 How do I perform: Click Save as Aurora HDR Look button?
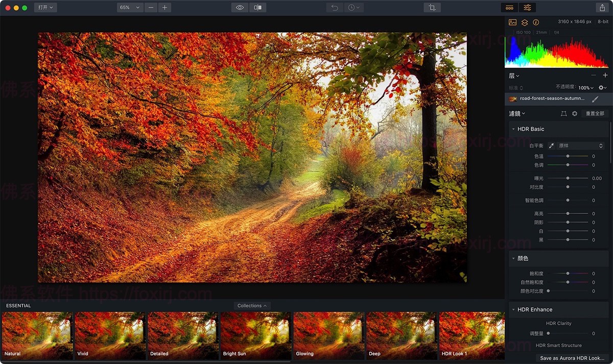(572, 358)
